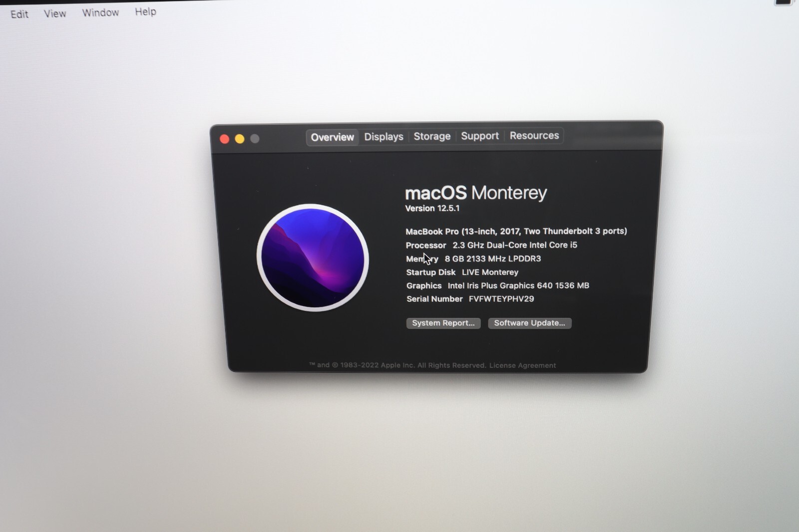Open the Window menu

100,12
